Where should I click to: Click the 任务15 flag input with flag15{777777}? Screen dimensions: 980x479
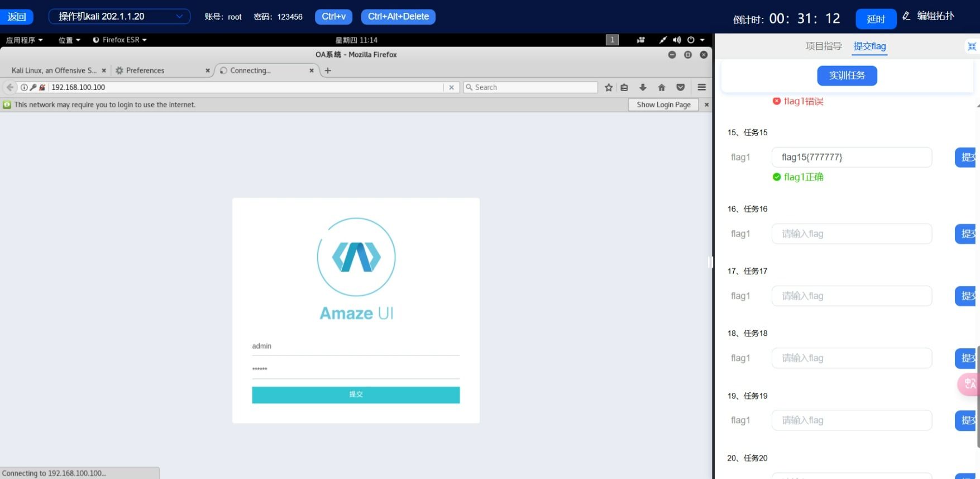tap(852, 157)
